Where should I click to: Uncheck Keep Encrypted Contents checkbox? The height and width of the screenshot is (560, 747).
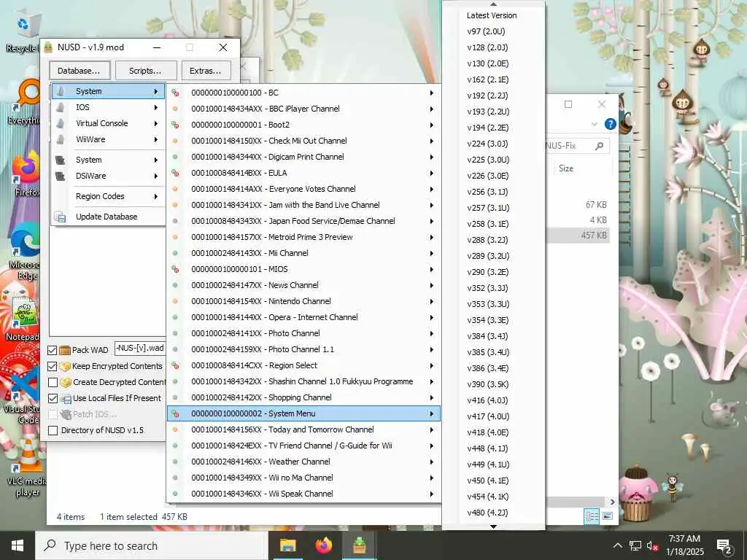(53, 366)
